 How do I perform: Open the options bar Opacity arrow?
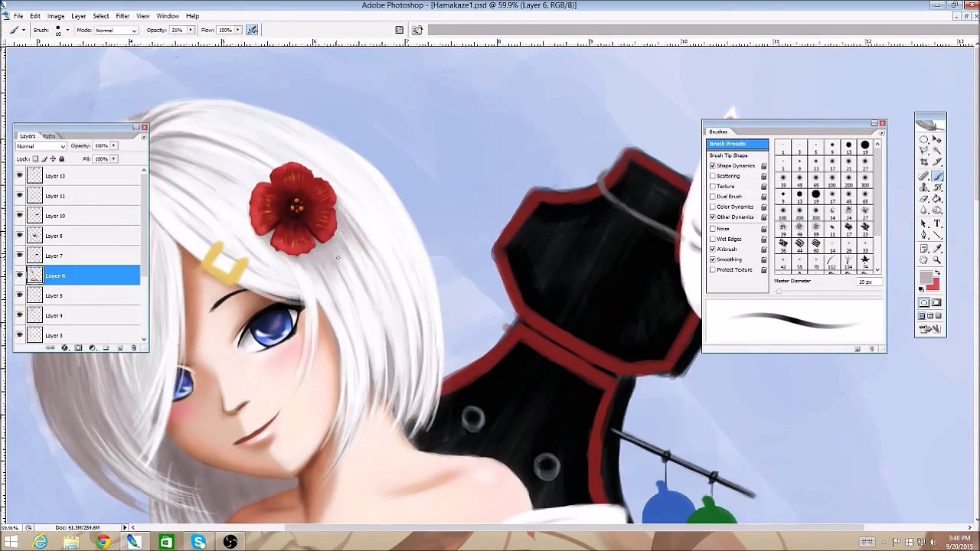(191, 30)
